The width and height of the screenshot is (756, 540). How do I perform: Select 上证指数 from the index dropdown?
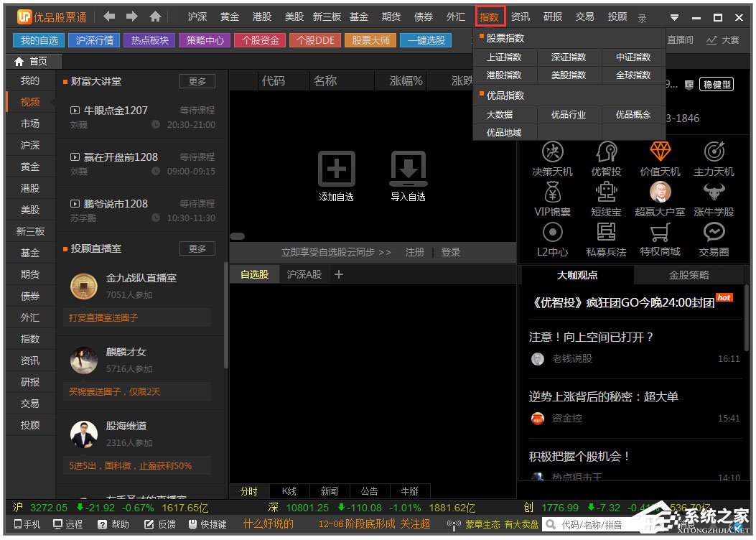[x=504, y=57]
